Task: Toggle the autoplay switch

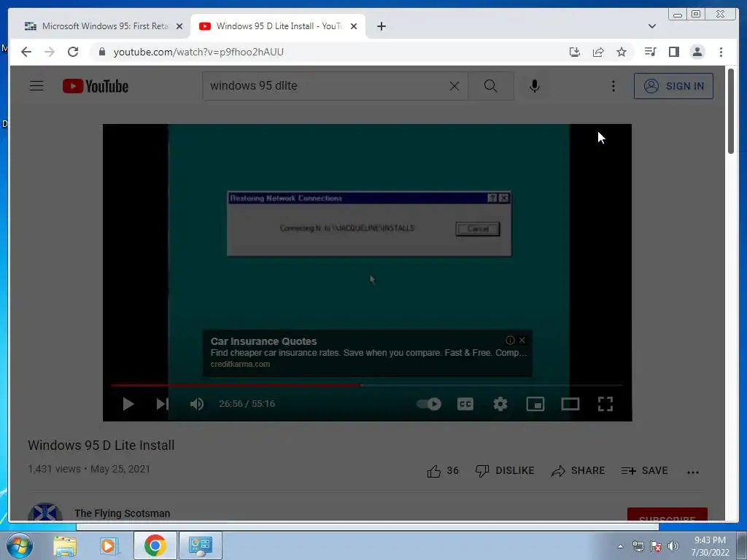Action: coord(429,404)
